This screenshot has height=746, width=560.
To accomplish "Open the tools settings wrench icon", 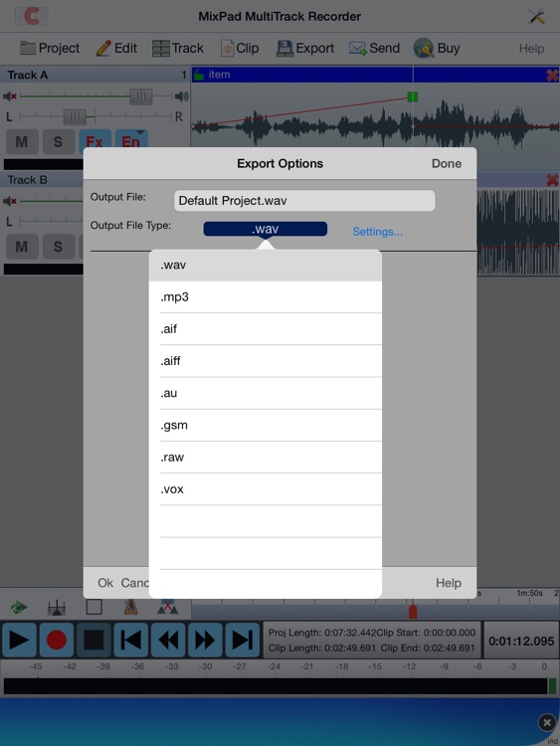I will (x=537, y=17).
